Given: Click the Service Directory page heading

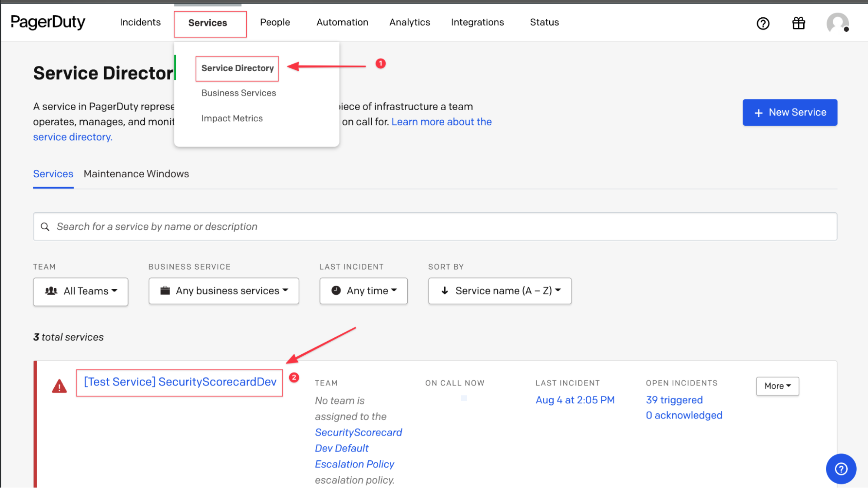Looking at the screenshot, I should 104,73.
